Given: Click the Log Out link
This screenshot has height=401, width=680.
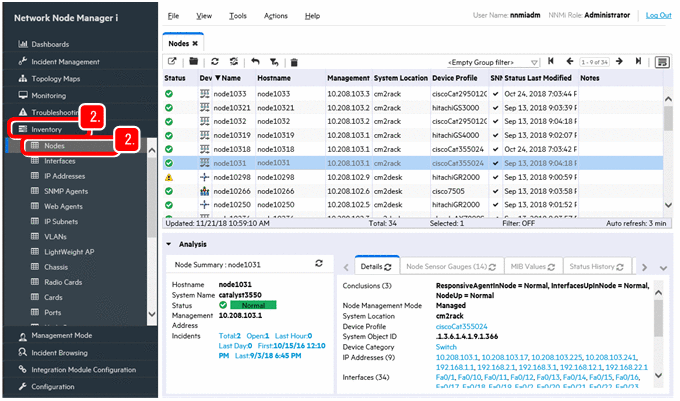Looking at the screenshot, I should pos(658,16).
